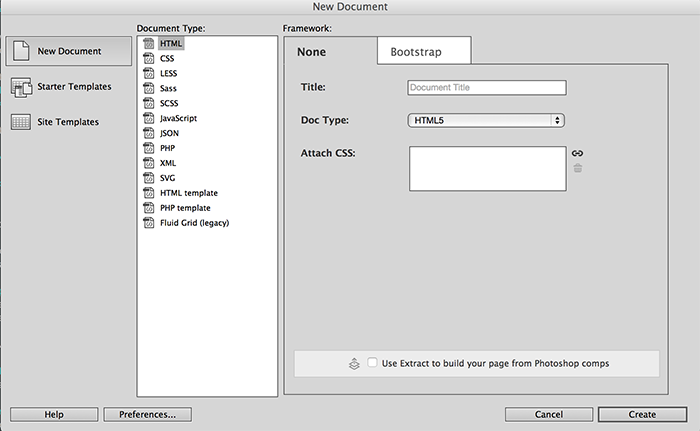This screenshot has width=700, height=431.
Task: Click the trash icon beside Attach CSS
Action: click(577, 168)
